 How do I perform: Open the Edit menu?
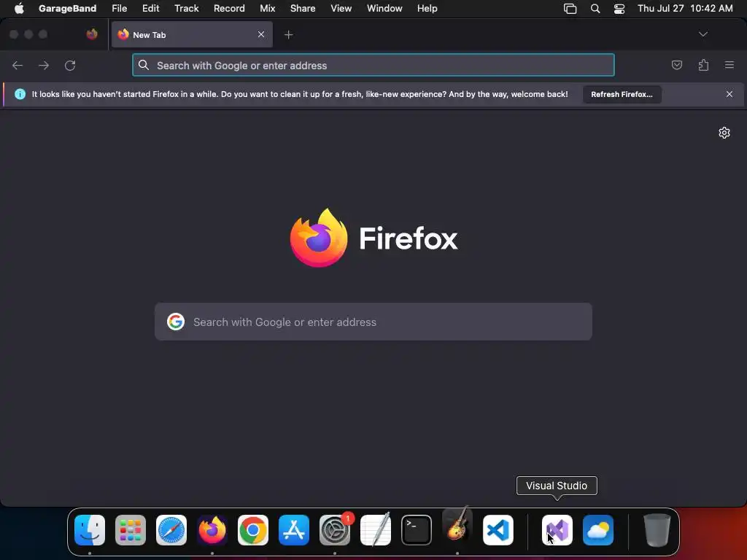point(150,8)
